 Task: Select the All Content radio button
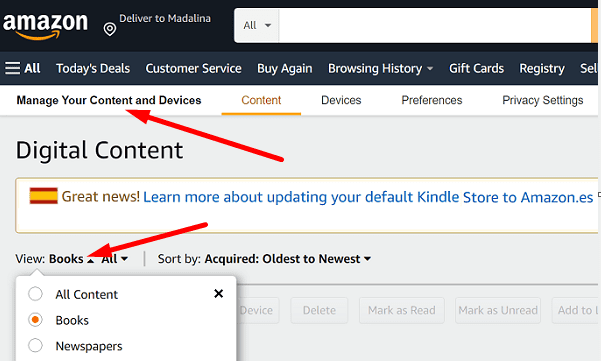pos(35,294)
